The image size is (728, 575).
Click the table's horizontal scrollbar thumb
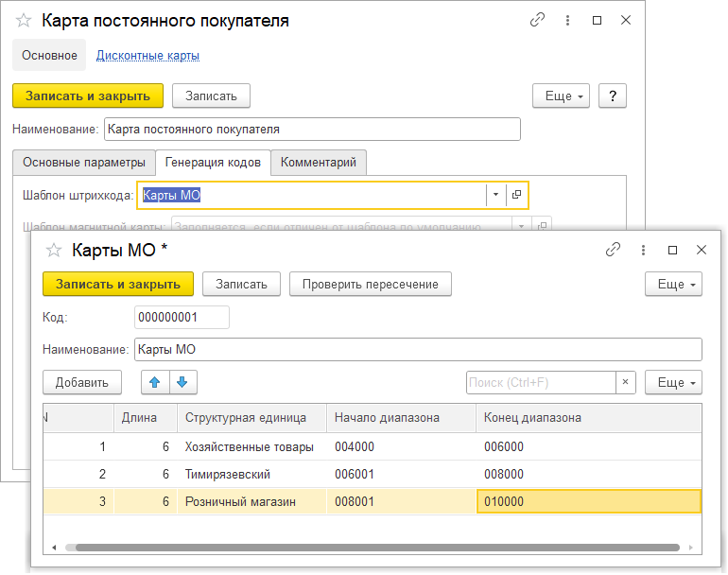tap(377, 548)
